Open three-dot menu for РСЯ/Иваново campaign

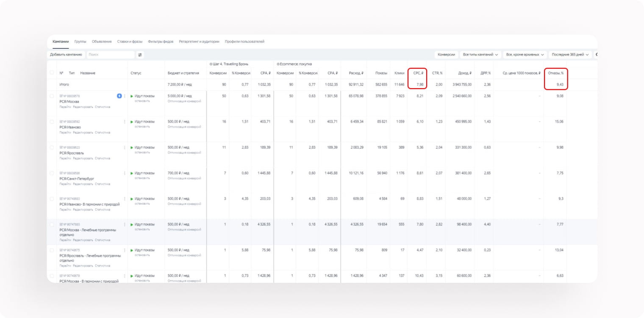pyautogui.click(x=125, y=122)
